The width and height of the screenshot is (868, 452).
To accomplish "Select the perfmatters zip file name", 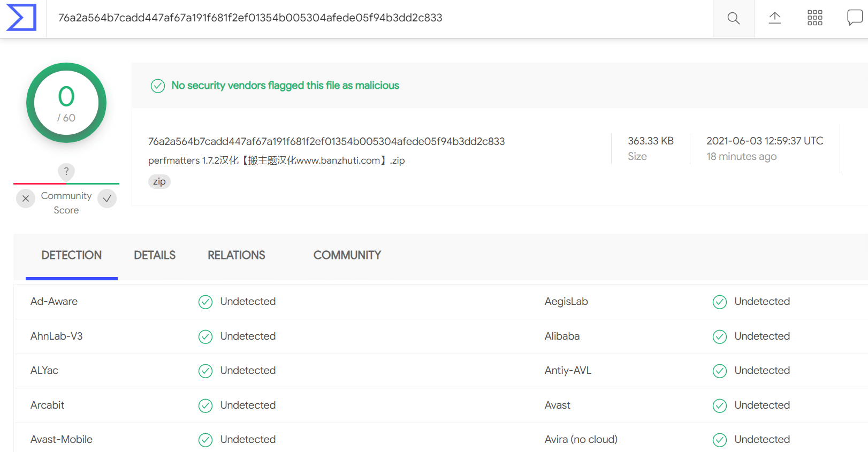I will pyautogui.click(x=276, y=160).
